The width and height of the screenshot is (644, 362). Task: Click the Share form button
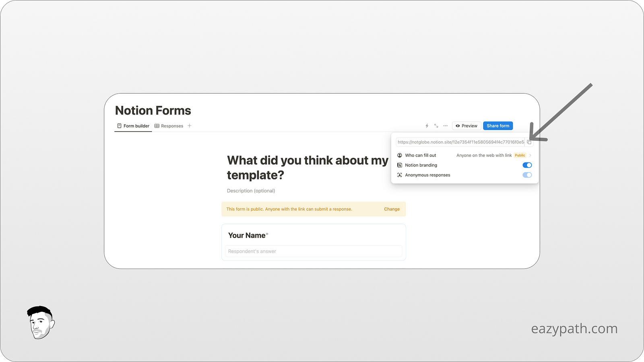(498, 125)
